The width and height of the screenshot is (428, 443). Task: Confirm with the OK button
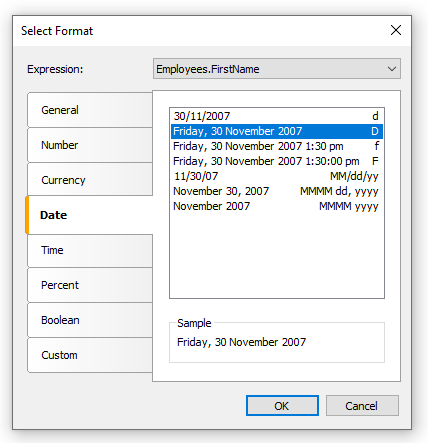point(282,406)
